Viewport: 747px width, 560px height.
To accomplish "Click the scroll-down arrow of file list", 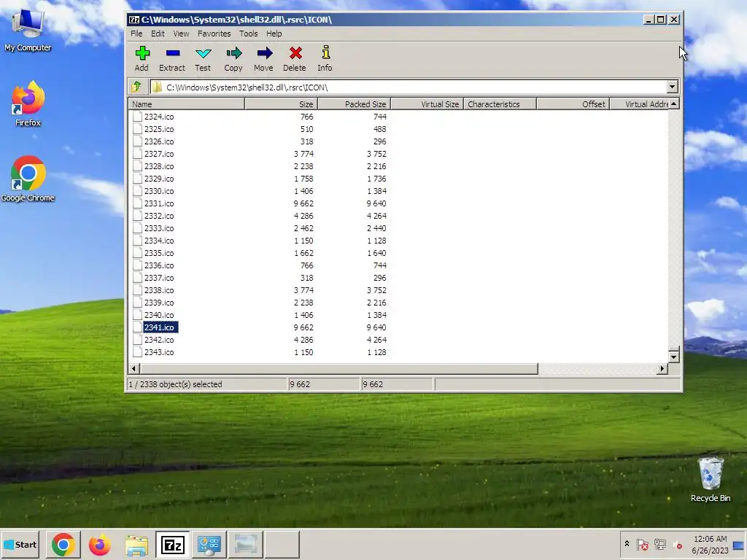I will pos(673,356).
